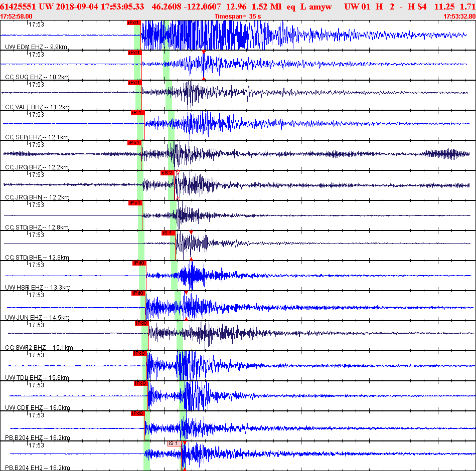476x471 pixels.
Task: Select the CC STD BHE -- 12.8km label
Action: (x=37, y=257)
